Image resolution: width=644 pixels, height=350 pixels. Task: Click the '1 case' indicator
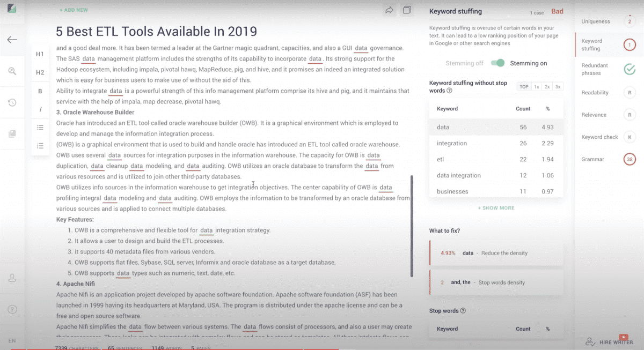(x=537, y=12)
